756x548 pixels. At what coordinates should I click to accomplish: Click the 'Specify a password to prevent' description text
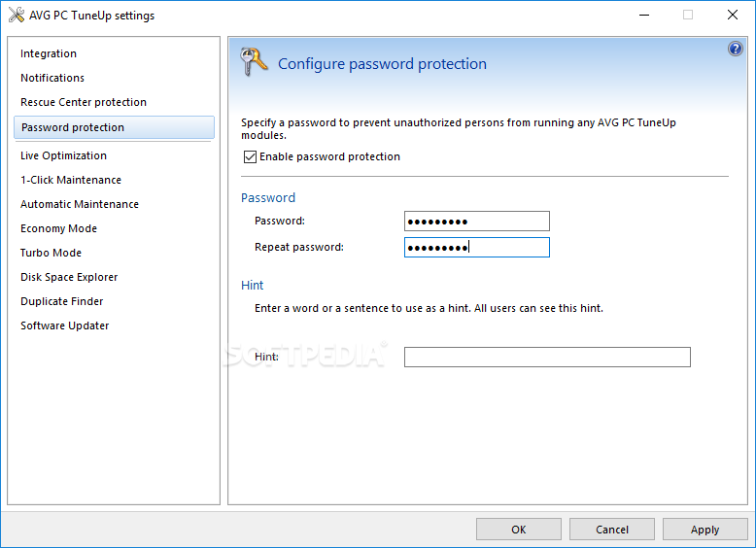pyautogui.click(x=459, y=128)
